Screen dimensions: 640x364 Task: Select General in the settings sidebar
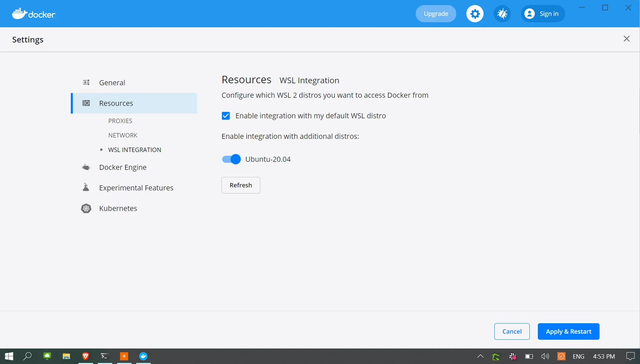point(134,83)
